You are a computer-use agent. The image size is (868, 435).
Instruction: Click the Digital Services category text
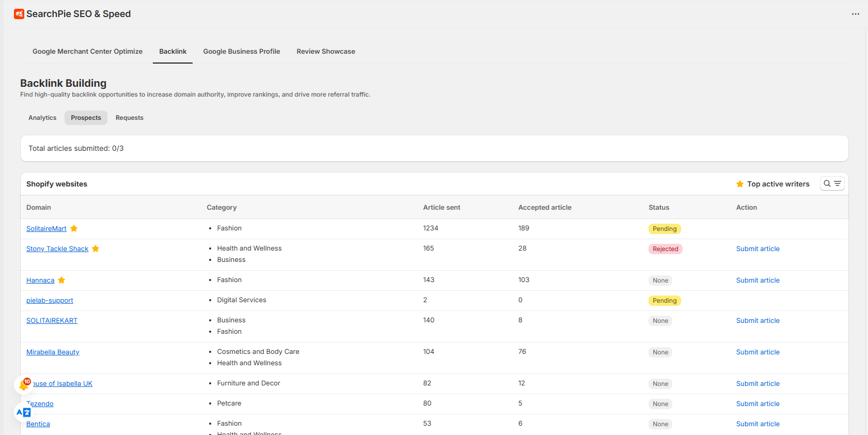242,300
